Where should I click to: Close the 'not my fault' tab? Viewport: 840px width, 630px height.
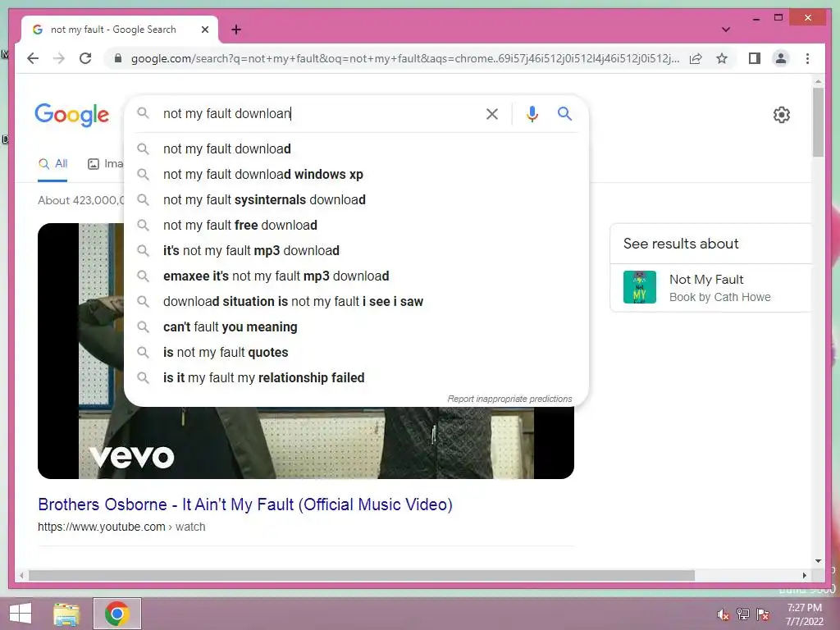204,30
